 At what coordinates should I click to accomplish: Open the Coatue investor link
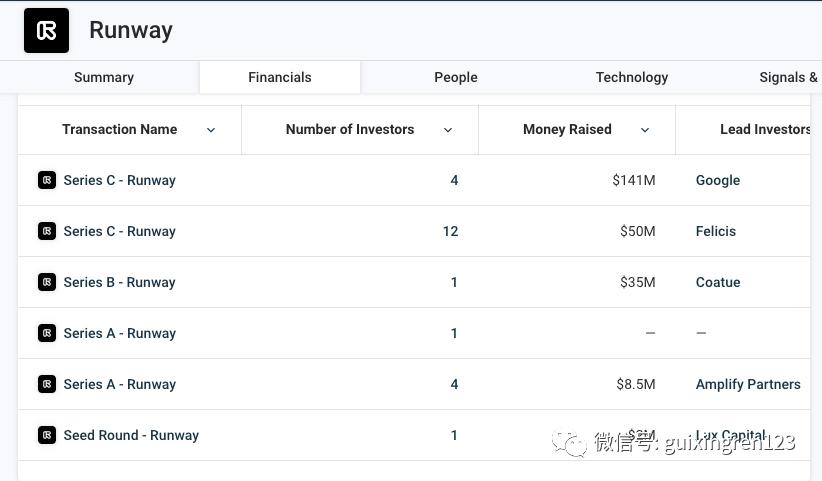(718, 282)
